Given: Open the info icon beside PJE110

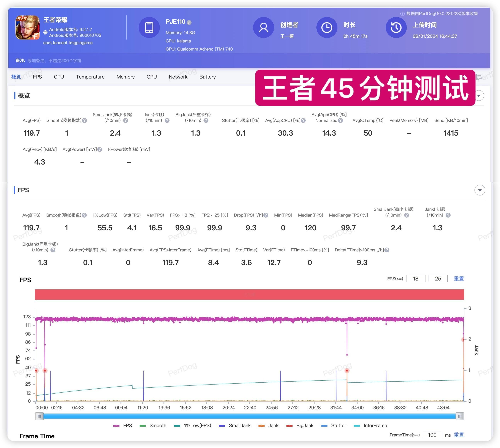Looking at the screenshot, I should [189, 22].
